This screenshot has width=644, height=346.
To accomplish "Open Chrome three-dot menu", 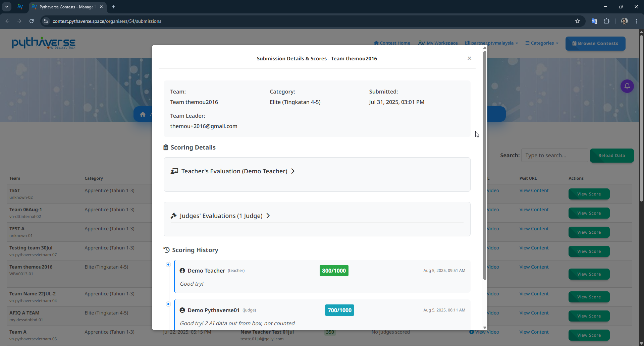I will tap(637, 21).
